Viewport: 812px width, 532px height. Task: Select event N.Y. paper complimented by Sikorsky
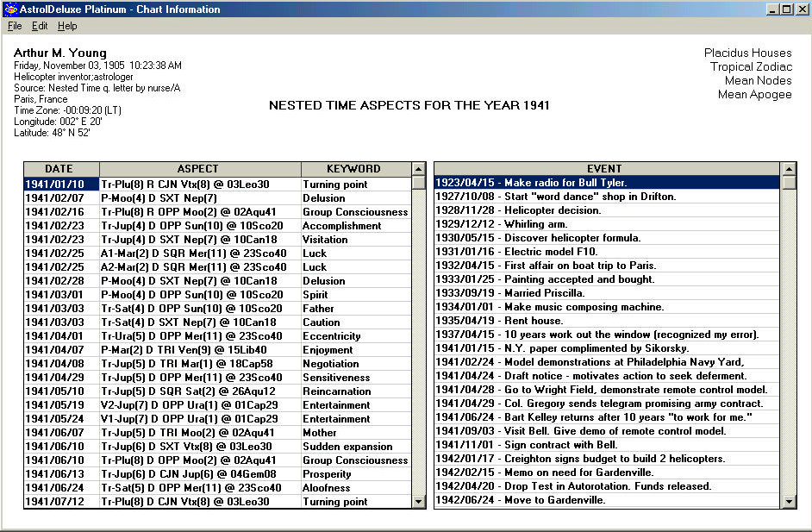[x=606, y=348]
